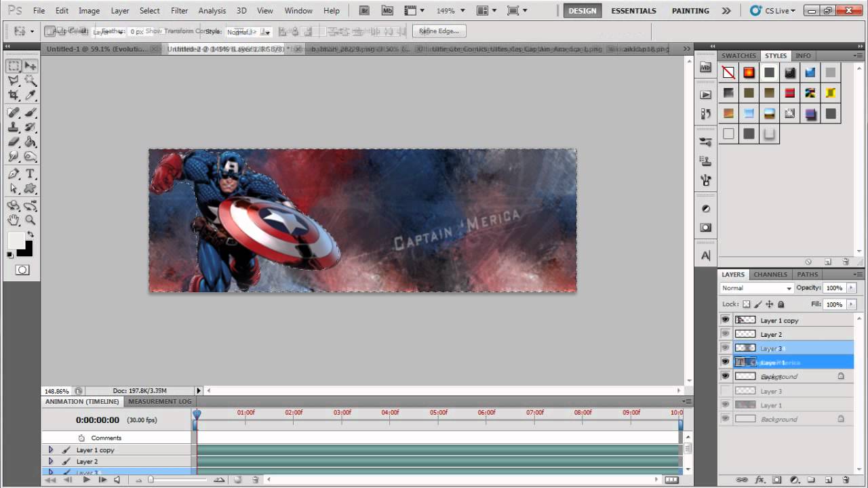Delete layer using Layers panel trash icon
The image size is (868, 488).
tap(845, 479)
